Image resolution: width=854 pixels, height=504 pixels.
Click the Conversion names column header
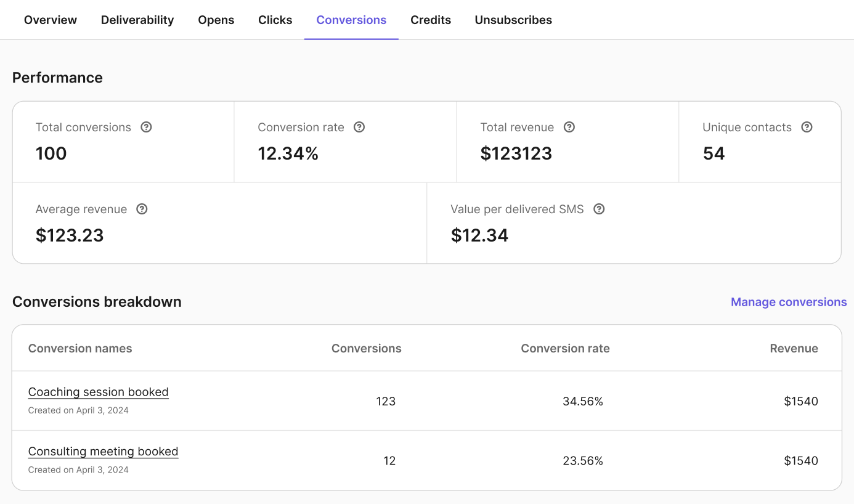click(x=79, y=348)
